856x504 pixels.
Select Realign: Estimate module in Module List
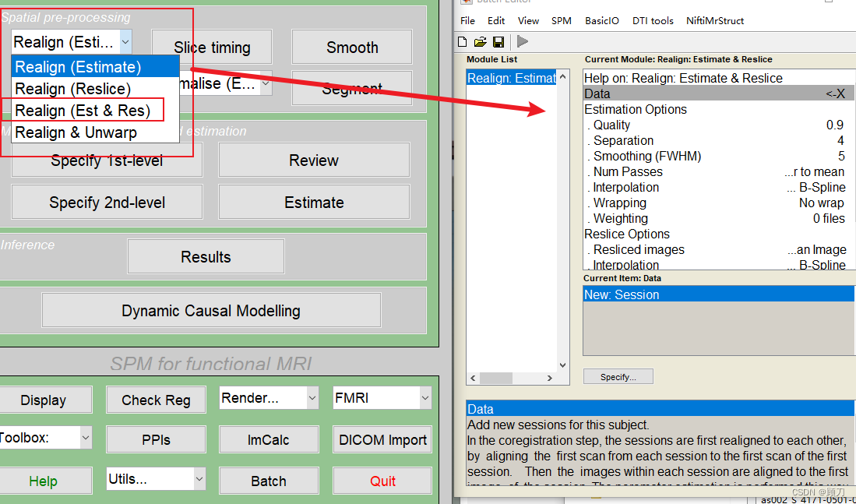click(512, 78)
